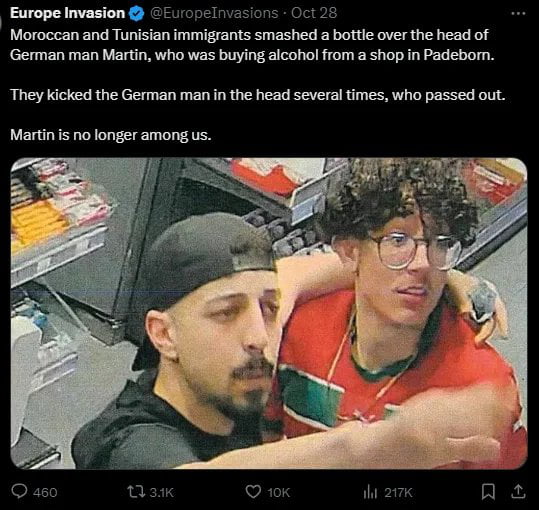The height and width of the screenshot is (510, 539).
Task: Click the 10K likes count
Action: pos(279,492)
